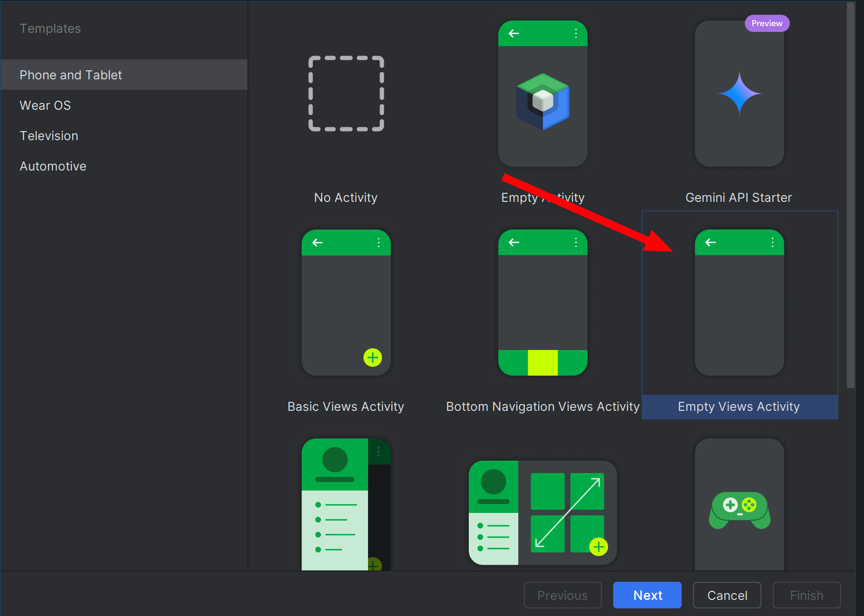This screenshot has width=864, height=616.
Task: Click the Jetpack Compose cube logo
Action: [542, 102]
